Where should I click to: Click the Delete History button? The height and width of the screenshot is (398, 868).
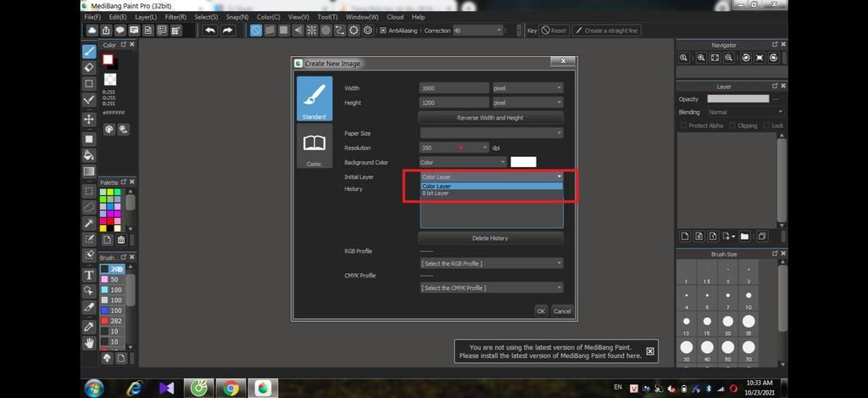(491, 238)
